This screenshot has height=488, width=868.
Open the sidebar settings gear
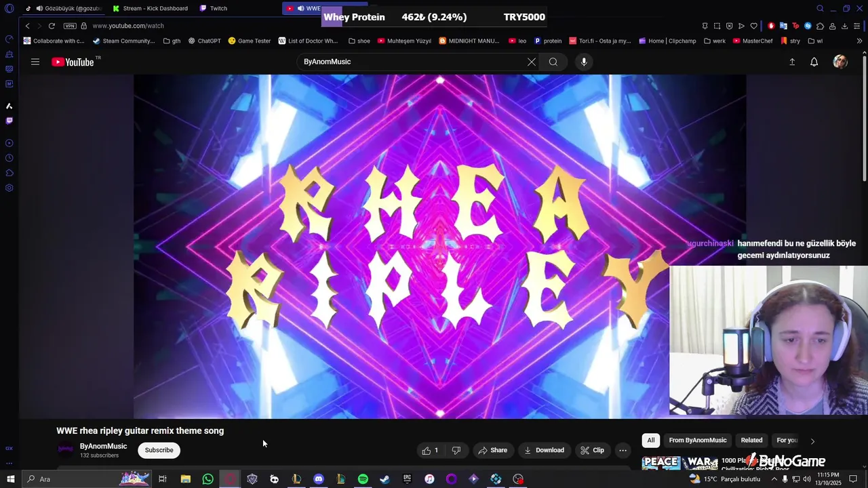click(x=9, y=188)
